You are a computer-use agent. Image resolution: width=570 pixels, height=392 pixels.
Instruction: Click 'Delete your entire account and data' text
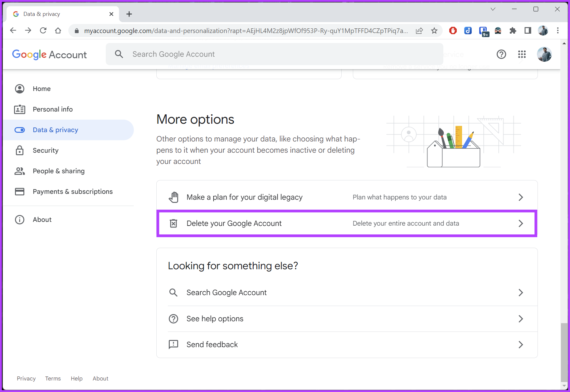pos(406,223)
